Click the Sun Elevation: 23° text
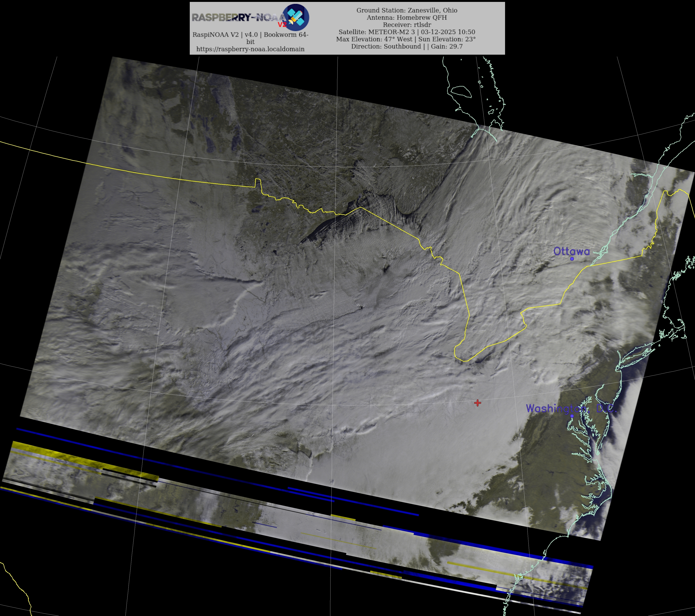 [x=447, y=39]
